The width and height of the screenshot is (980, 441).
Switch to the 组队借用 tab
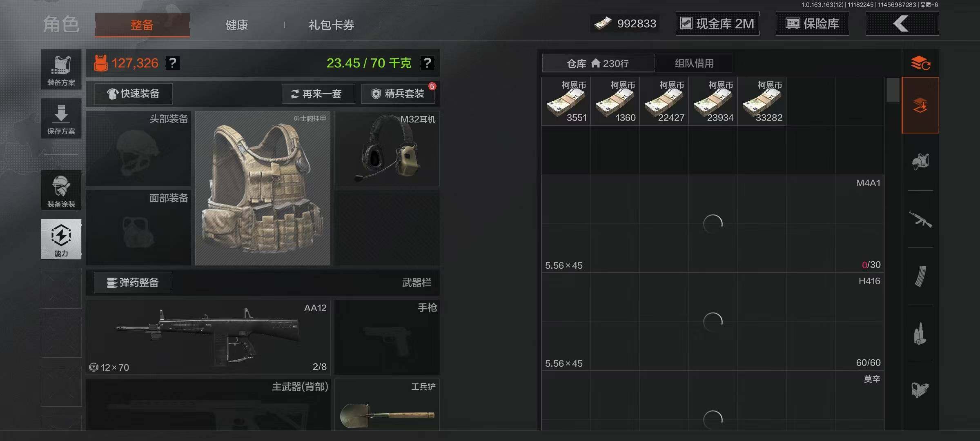[x=694, y=63]
